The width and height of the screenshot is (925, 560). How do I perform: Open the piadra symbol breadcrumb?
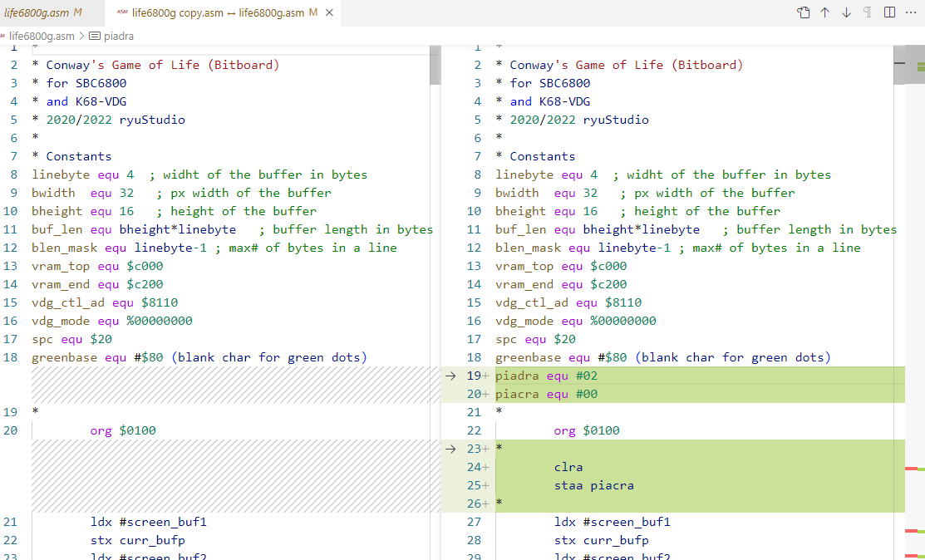(118, 36)
